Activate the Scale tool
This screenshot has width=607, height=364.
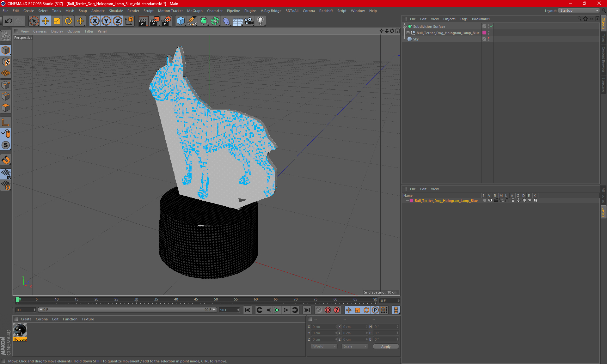pyautogui.click(x=57, y=21)
